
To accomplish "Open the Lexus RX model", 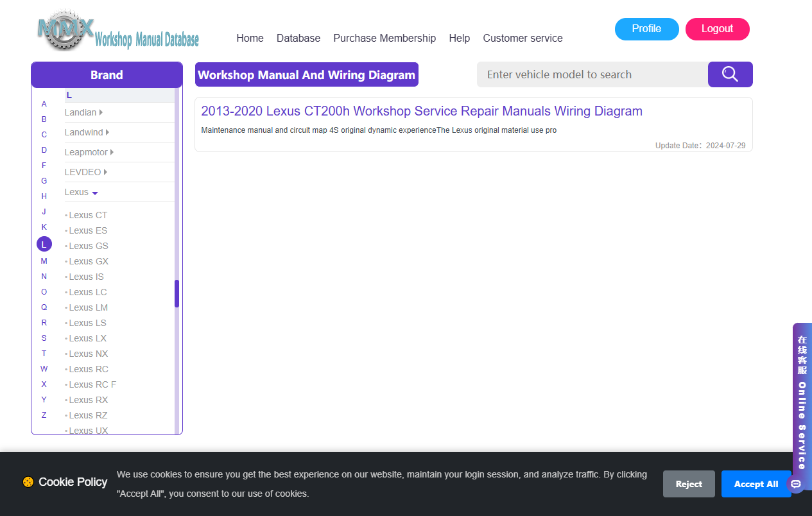I will point(89,400).
